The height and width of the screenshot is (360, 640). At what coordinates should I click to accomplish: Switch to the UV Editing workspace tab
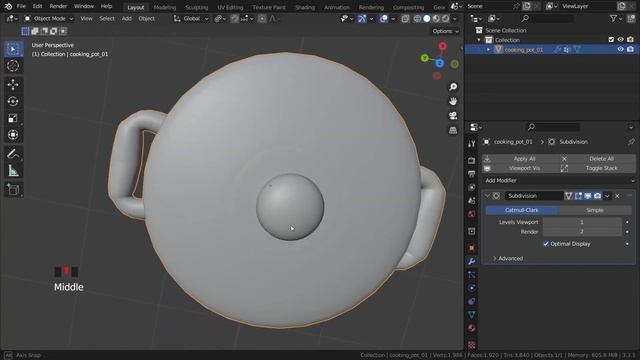coord(230,7)
